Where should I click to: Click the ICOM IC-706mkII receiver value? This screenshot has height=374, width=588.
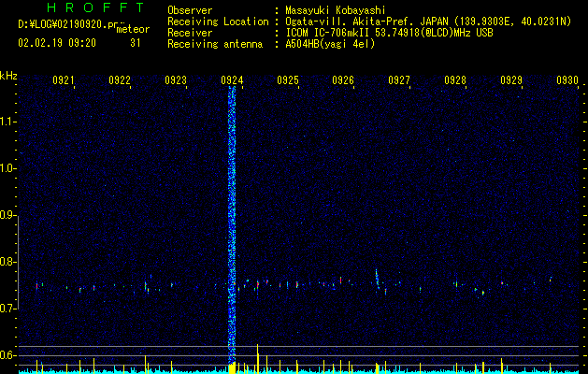point(389,33)
